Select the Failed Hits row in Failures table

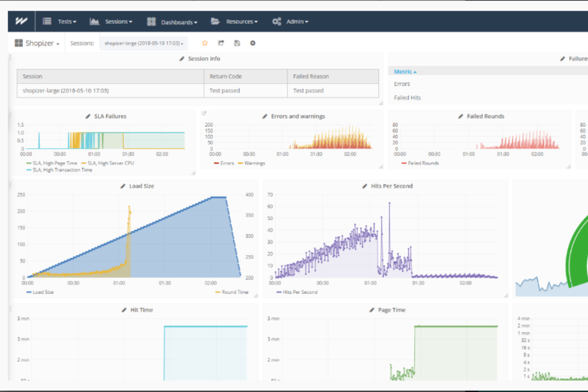407,98
